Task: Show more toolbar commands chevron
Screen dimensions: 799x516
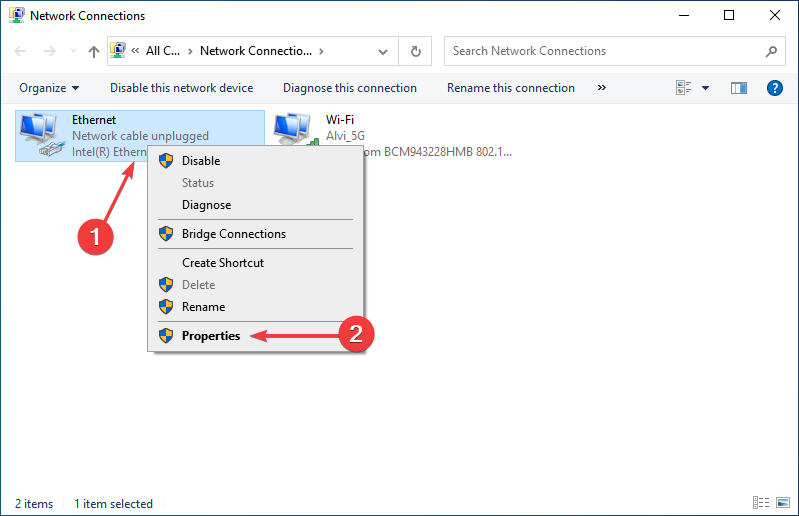Action: [601, 88]
